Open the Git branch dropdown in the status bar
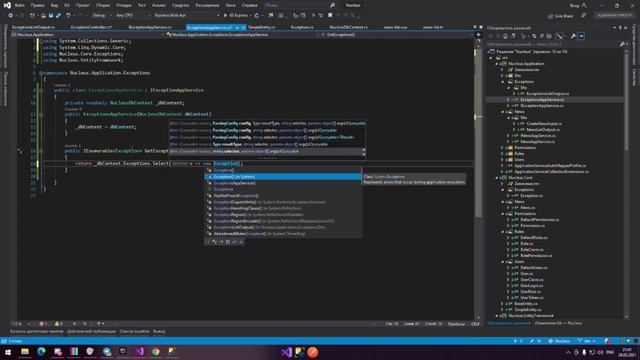This screenshot has height=360, width=640. pos(587,341)
